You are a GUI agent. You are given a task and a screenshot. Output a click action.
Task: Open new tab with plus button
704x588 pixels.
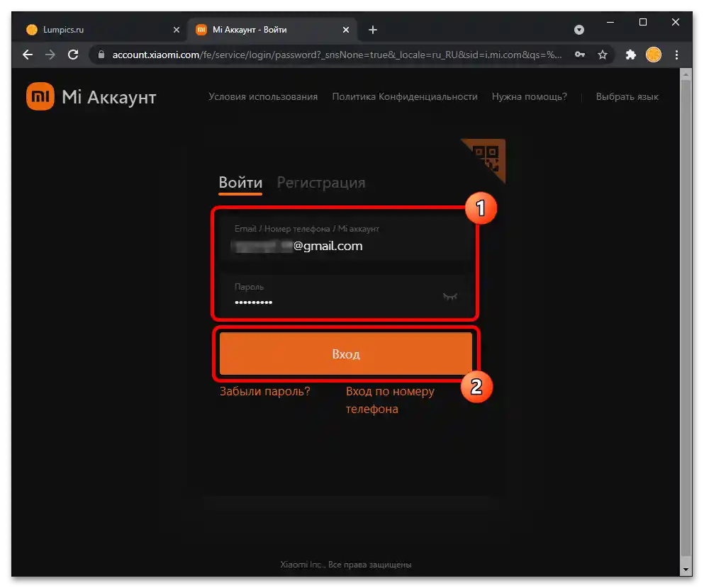point(373,30)
